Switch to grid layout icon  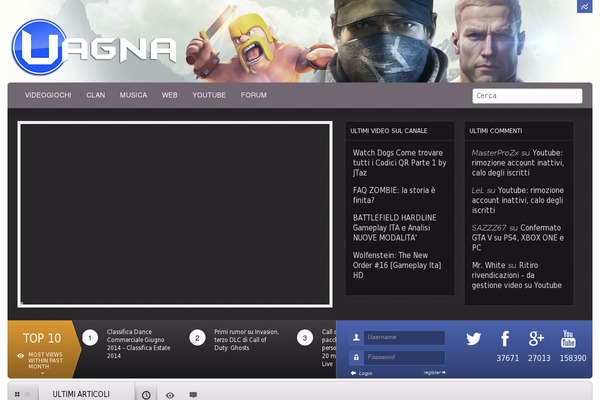17,394
